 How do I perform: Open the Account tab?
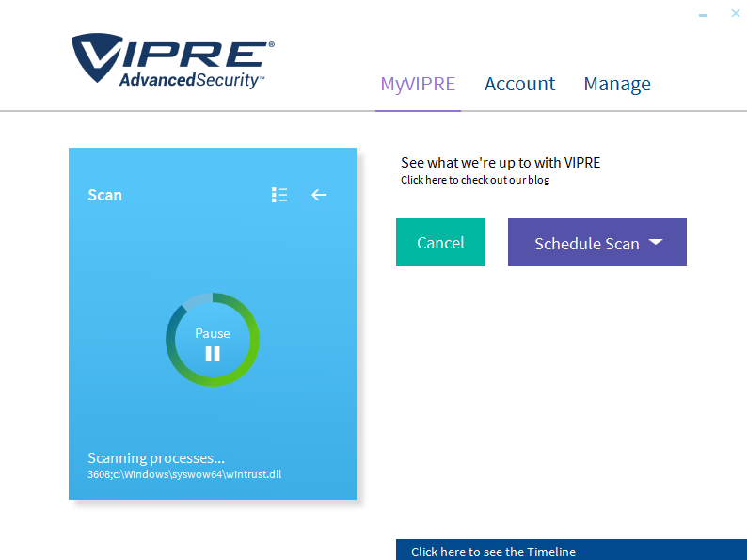point(519,84)
